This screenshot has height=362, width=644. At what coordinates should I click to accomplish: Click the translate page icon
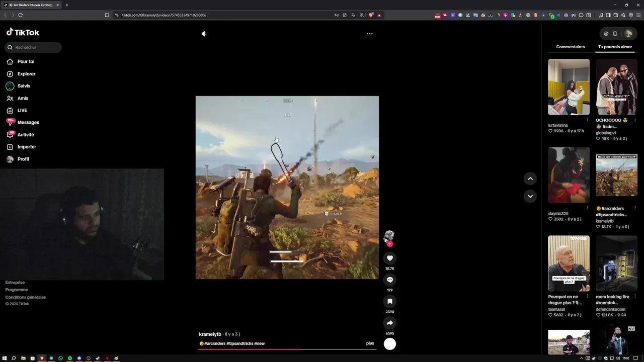coord(353,15)
